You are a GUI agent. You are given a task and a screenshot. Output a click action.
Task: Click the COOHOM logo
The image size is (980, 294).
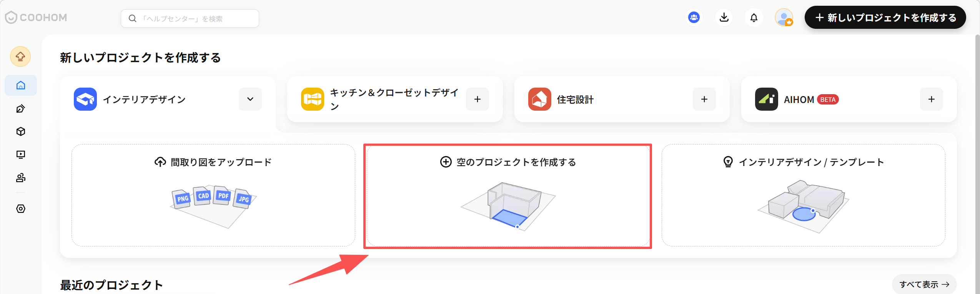[36, 18]
